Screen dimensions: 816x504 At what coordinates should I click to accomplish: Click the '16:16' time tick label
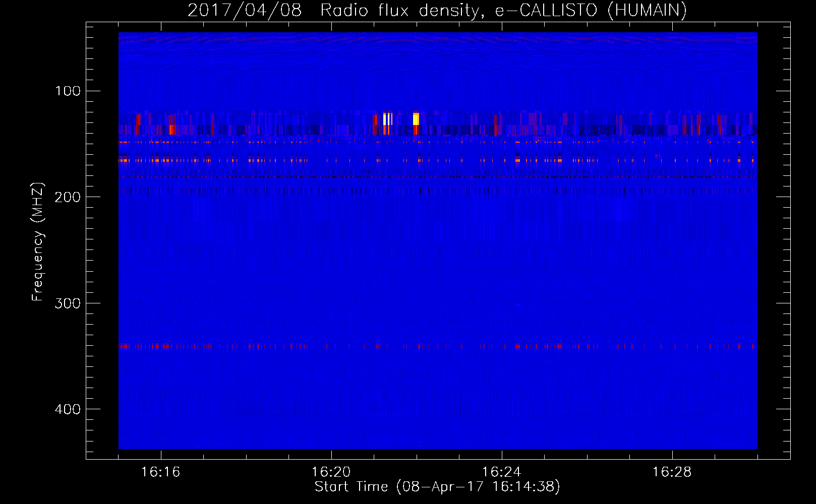pyautogui.click(x=160, y=472)
